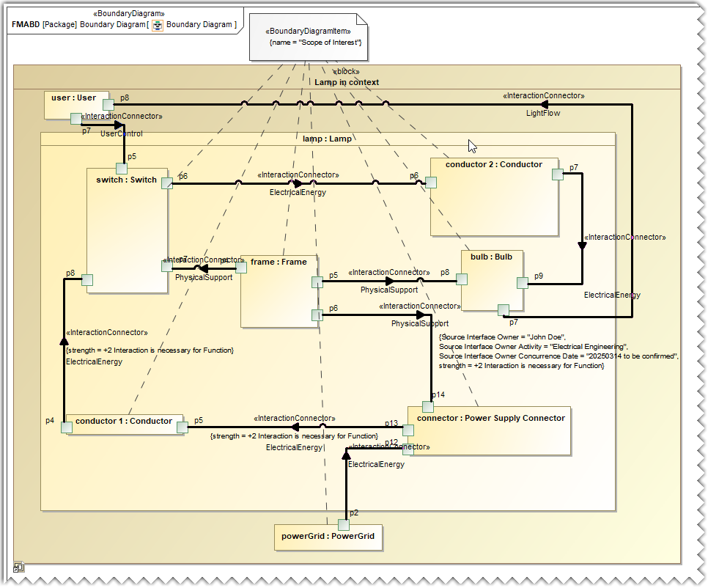Click ElectricalEnergy label between switch and conductor 2

[x=298, y=192]
